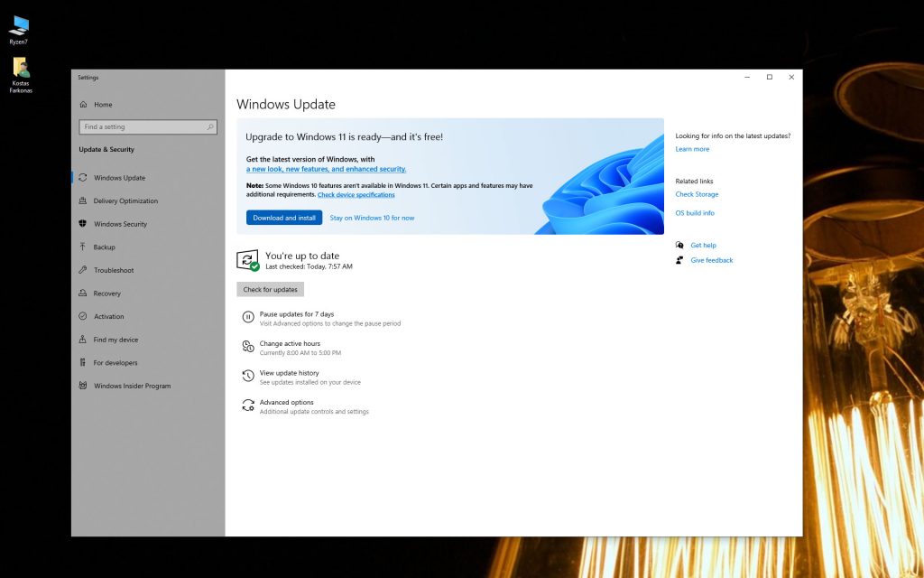The width and height of the screenshot is (924, 578).
Task: Click the Backup sidebar icon
Action: [x=82, y=247]
